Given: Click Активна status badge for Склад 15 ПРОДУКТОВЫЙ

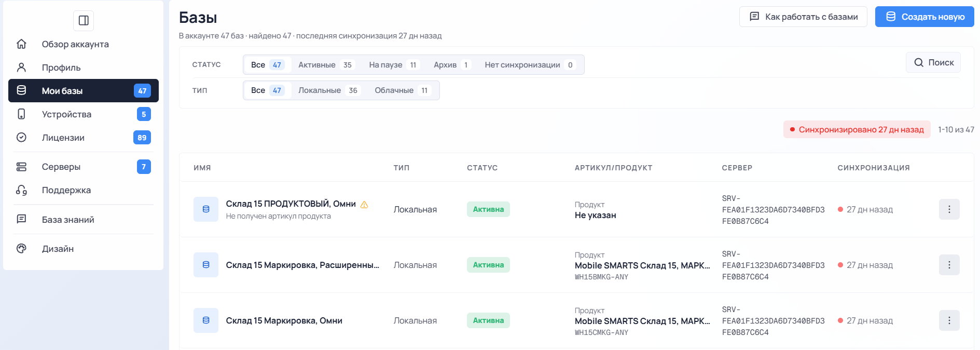Looking at the screenshot, I should (488, 209).
